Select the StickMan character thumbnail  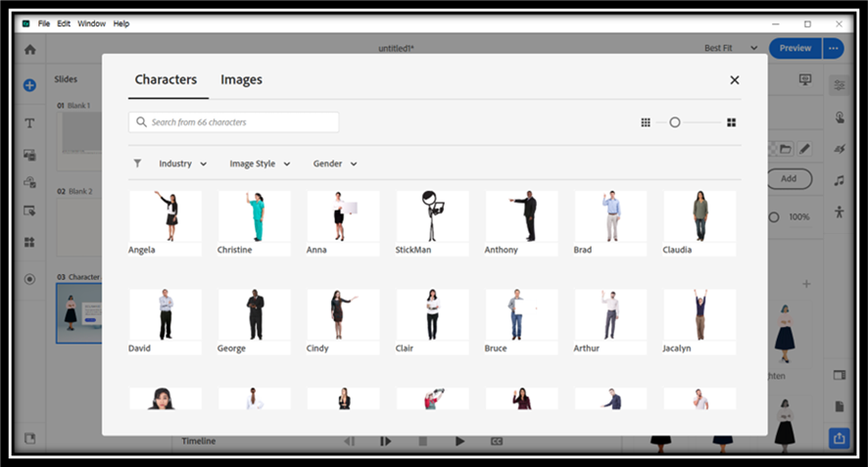pyautogui.click(x=432, y=215)
